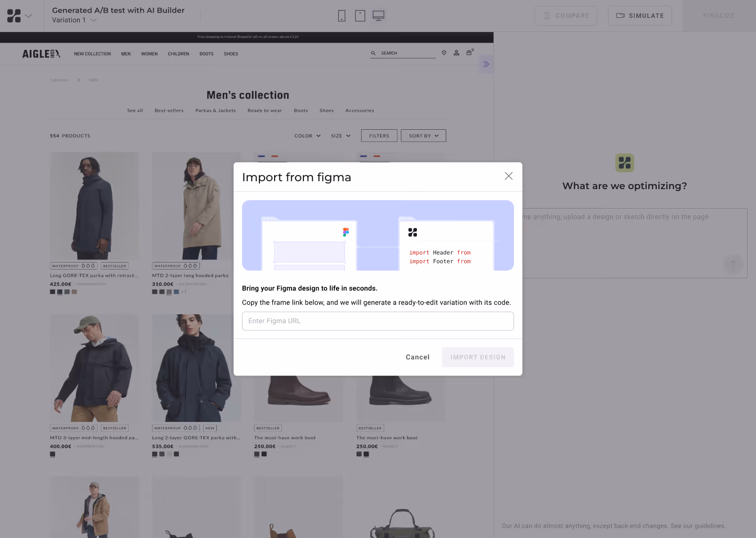Switch to tablet device preview
This screenshot has width=756, height=538.
pyautogui.click(x=360, y=16)
